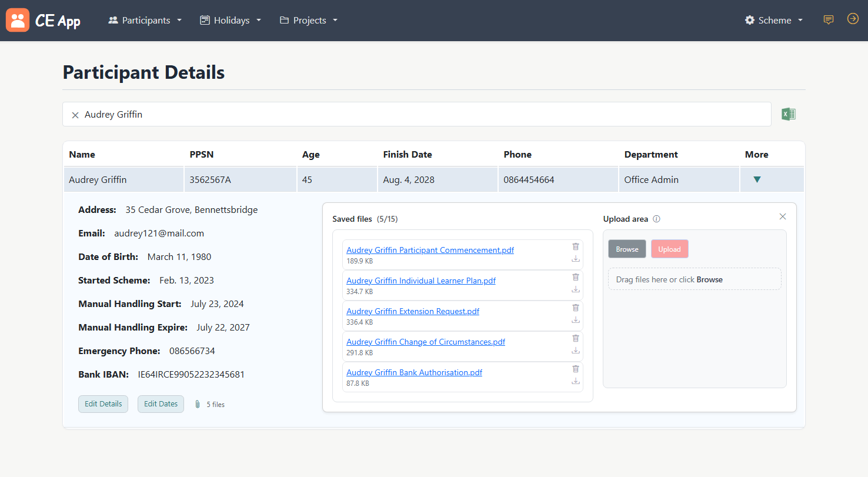Open the messages chat icon
868x477 pixels.
coord(828,20)
